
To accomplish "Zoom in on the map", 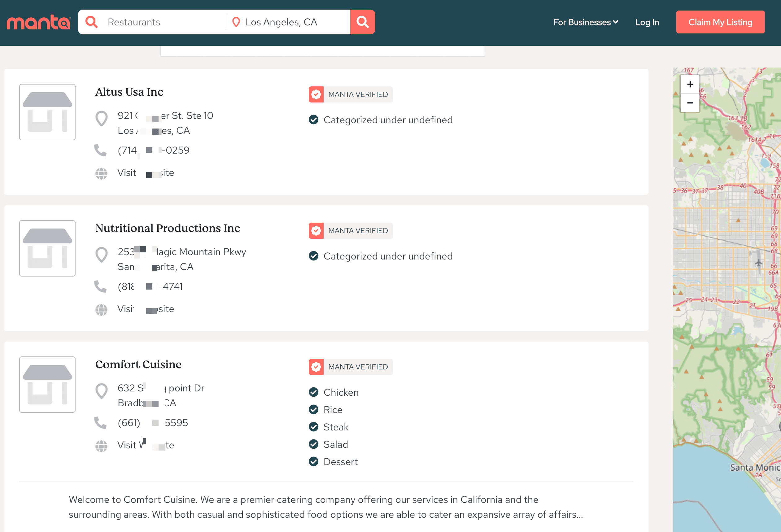I will coord(690,84).
